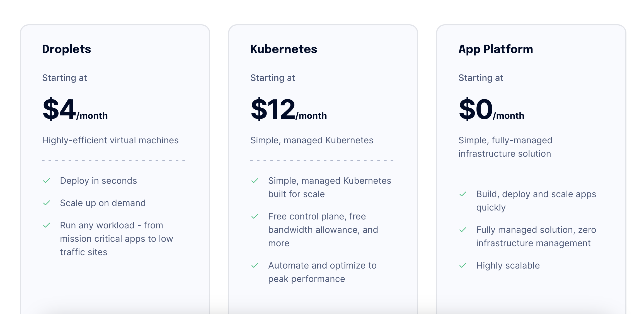Click "Simple, fully-managed infrastructure solution" description

pos(505,147)
